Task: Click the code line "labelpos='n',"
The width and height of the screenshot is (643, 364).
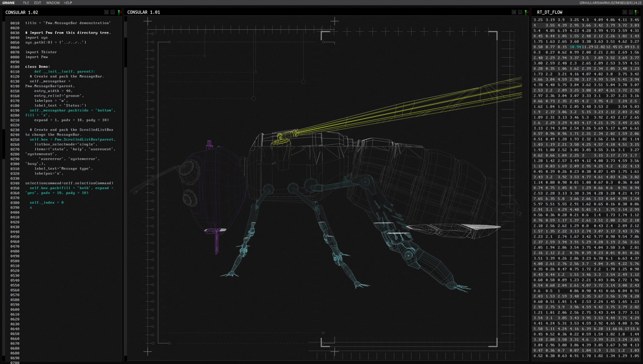Action: pos(49,173)
